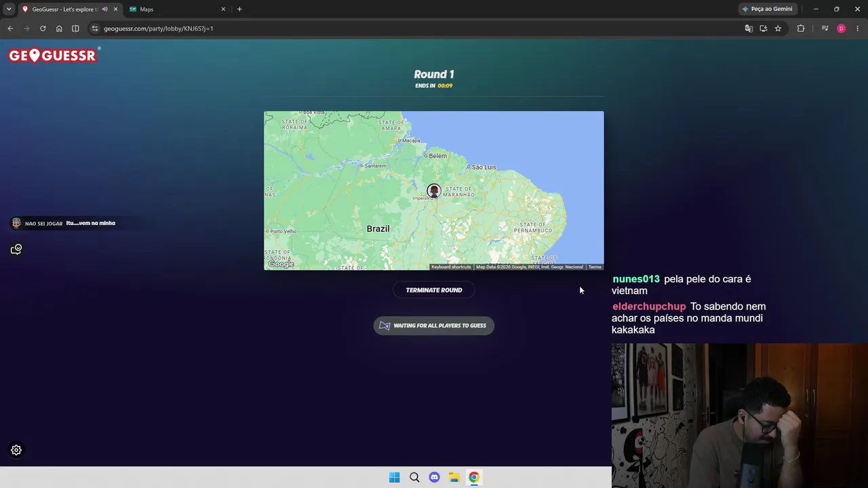868x488 pixels.
Task: Click the Macapá label on the map
Action: 412,142
